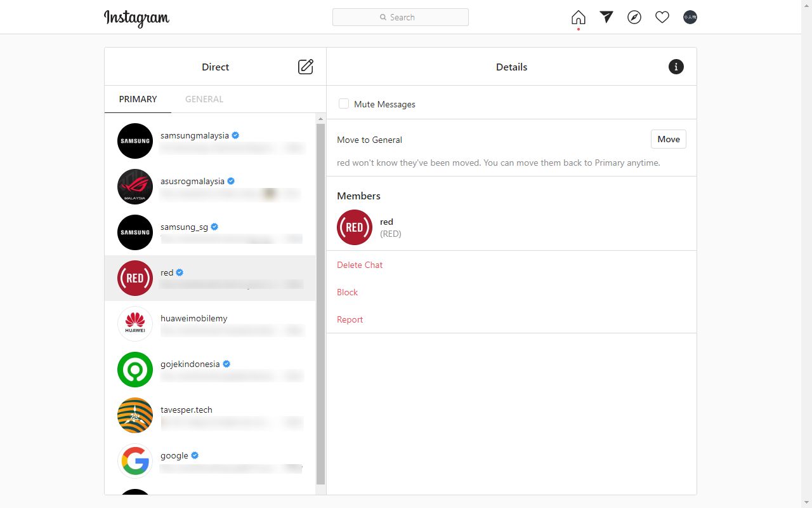812x508 pixels.
Task: Click the huaweimobilemy Huawei logo avatar
Action: pyautogui.click(x=135, y=324)
